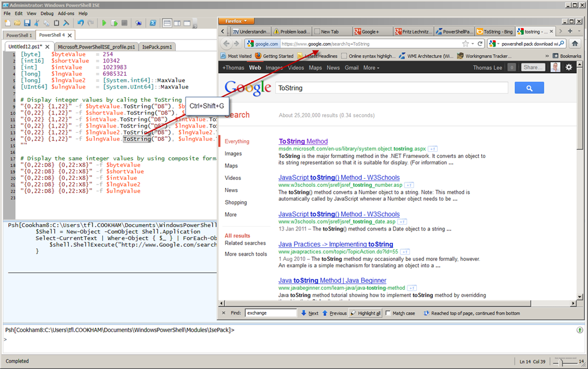Open Java Practices Implementing toString result
The image size is (588, 369).
point(335,244)
